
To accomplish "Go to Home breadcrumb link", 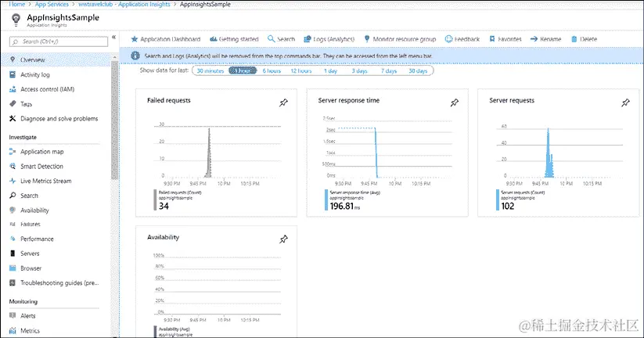I will [x=17, y=4].
